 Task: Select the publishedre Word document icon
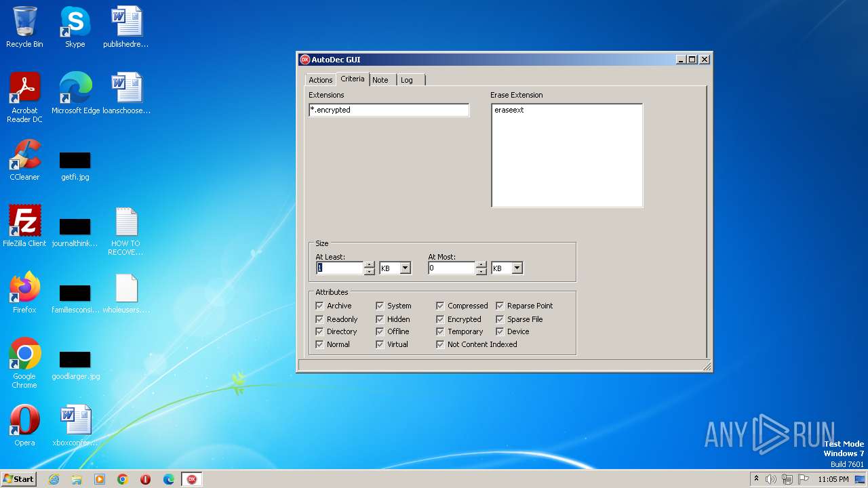(x=126, y=27)
